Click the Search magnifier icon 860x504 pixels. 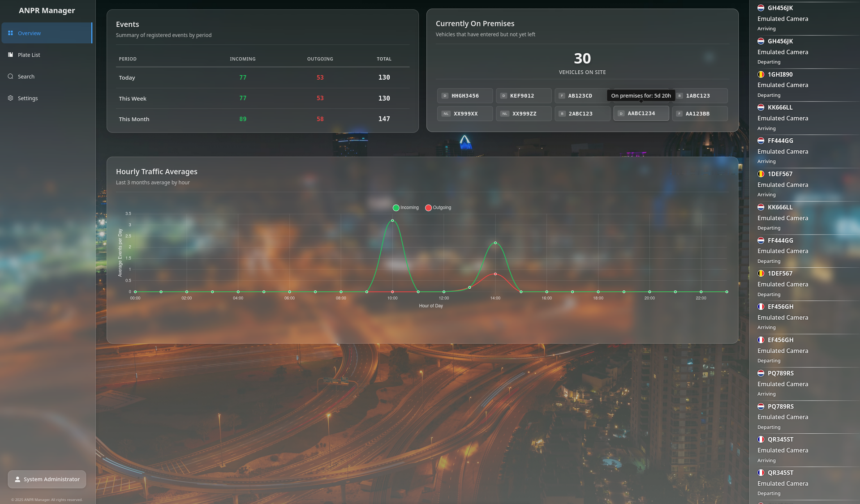(x=10, y=77)
